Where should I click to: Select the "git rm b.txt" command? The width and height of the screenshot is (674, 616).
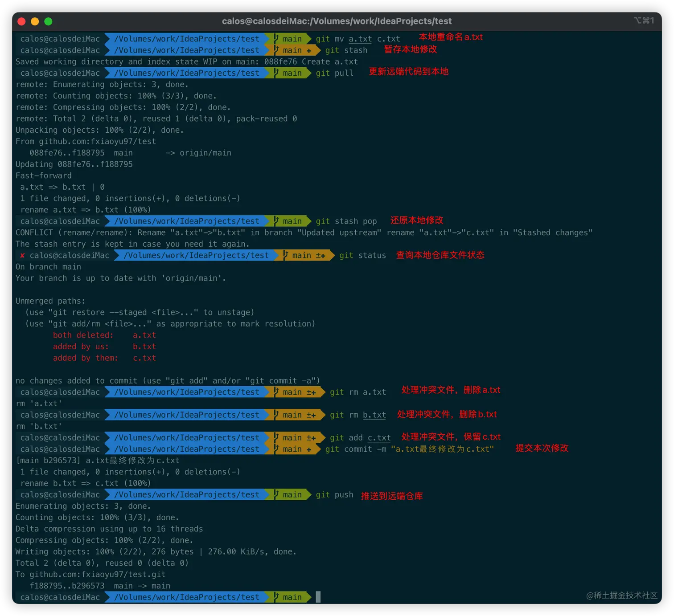[358, 415]
